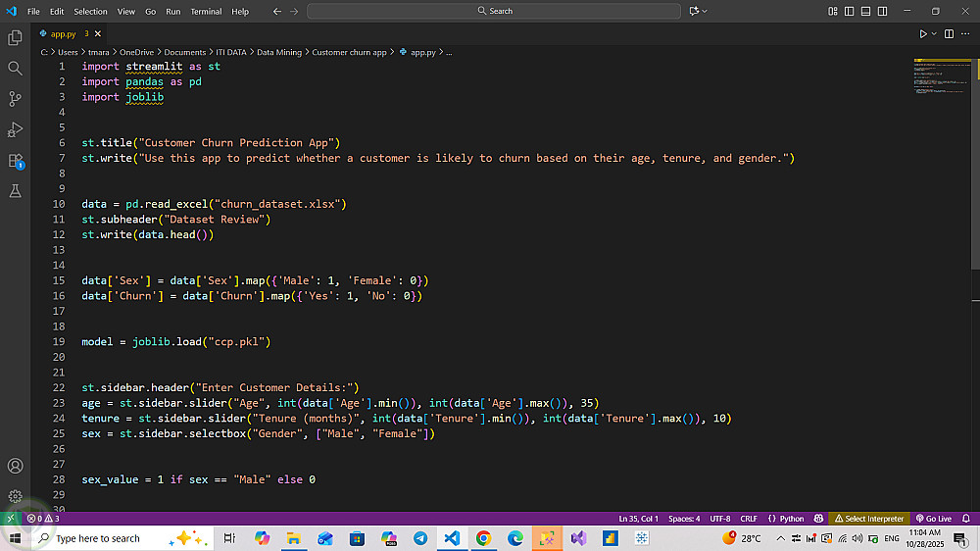
Task: Open the Terminal menu
Action: pyautogui.click(x=206, y=11)
